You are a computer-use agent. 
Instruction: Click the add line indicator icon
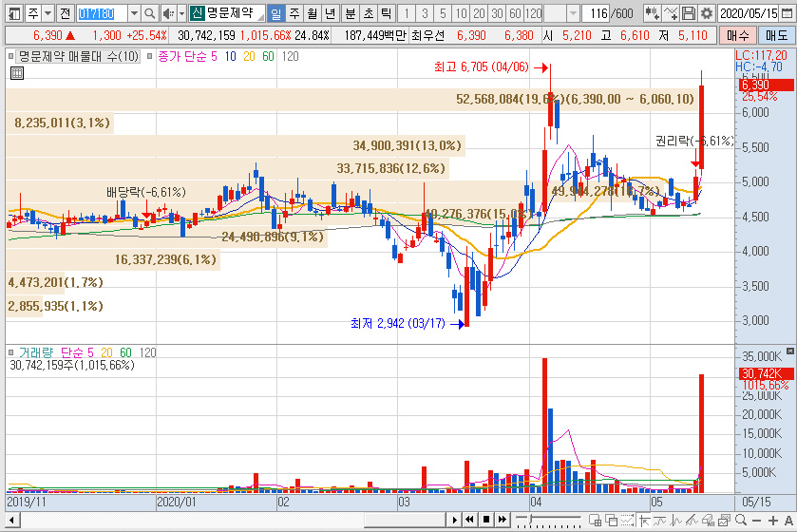[x=671, y=13]
